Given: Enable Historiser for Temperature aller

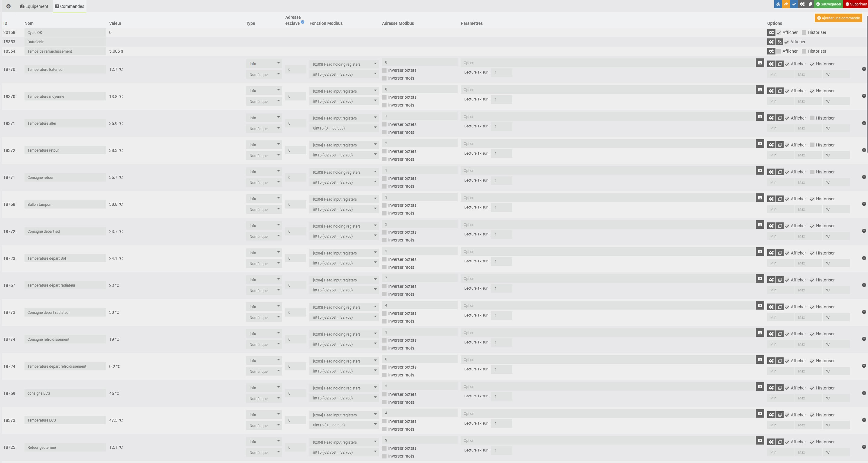Looking at the screenshot, I should [x=812, y=118].
